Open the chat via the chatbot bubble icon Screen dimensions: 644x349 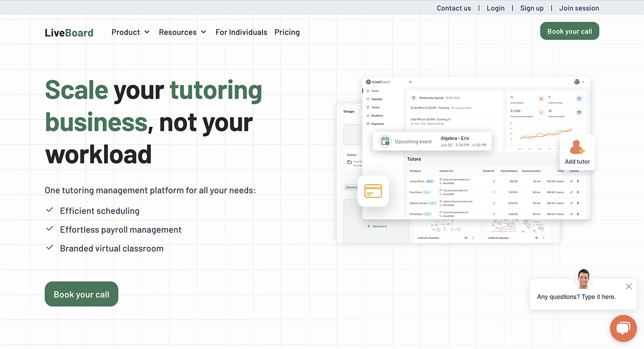tap(623, 328)
